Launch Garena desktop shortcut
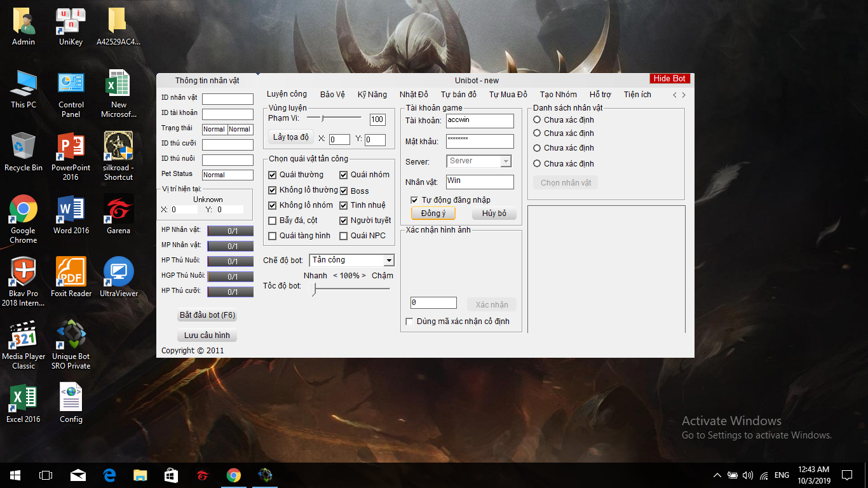The image size is (868, 488). pos(118,215)
